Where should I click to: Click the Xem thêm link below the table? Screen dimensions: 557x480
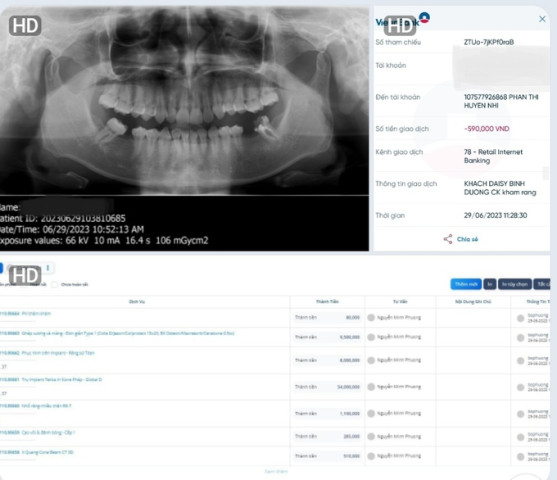click(276, 471)
